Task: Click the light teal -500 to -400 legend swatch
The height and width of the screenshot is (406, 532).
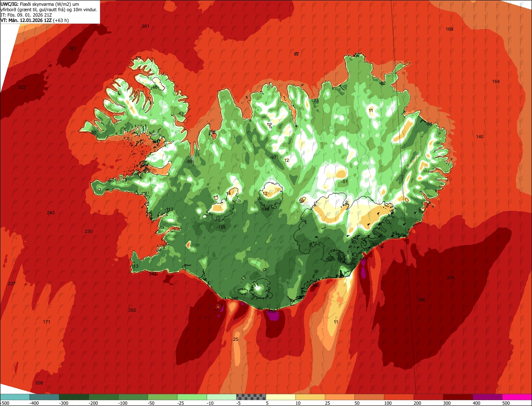Action: coord(15,397)
